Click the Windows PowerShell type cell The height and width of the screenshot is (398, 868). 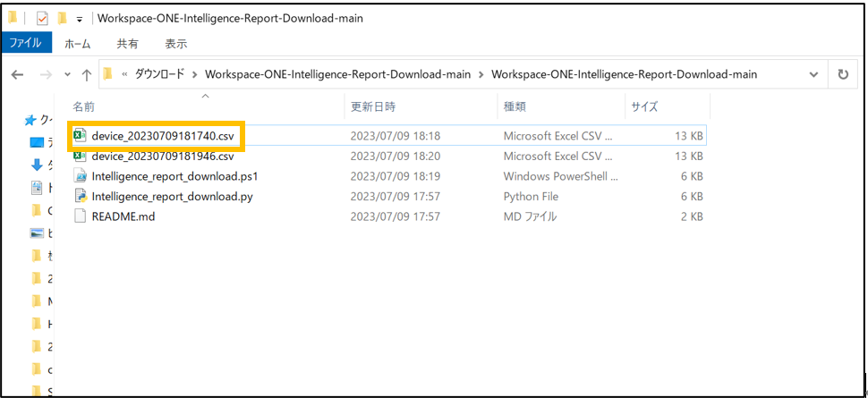point(561,176)
